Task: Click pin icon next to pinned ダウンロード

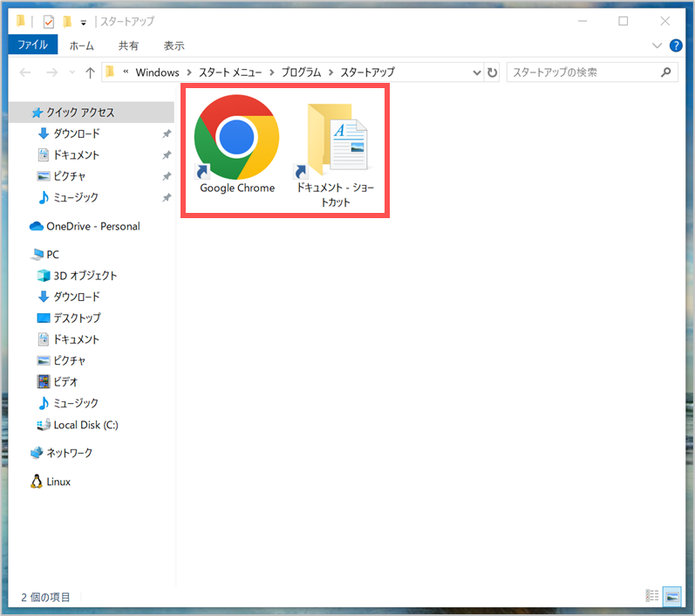Action: click(x=167, y=133)
